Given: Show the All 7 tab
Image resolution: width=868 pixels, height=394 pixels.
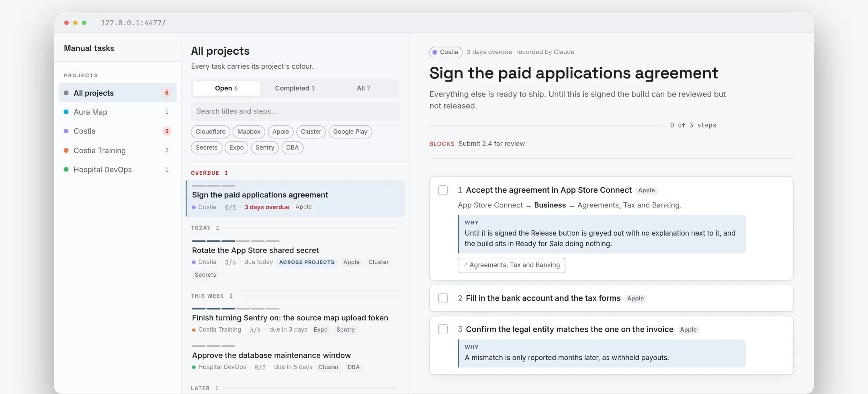Looking at the screenshot, I should [x=363, y=88].
